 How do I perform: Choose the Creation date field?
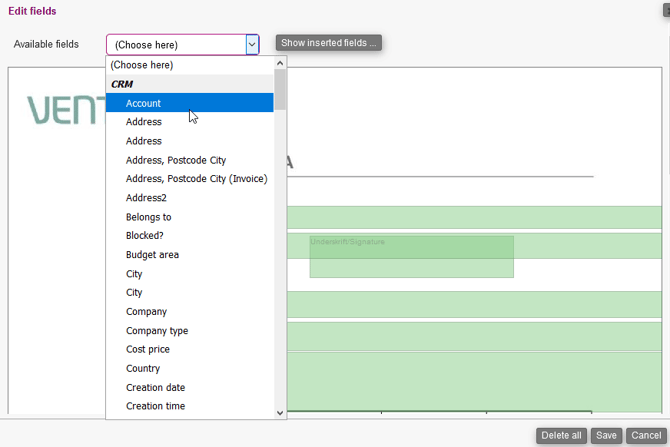tap(190, 387)
